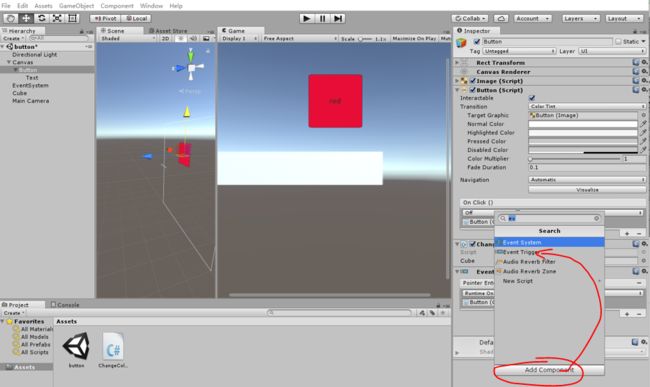The width and height of the screenshot is (650, 387).
Task: Toggle 2D mode in Scene view
Action: (165, 38)
